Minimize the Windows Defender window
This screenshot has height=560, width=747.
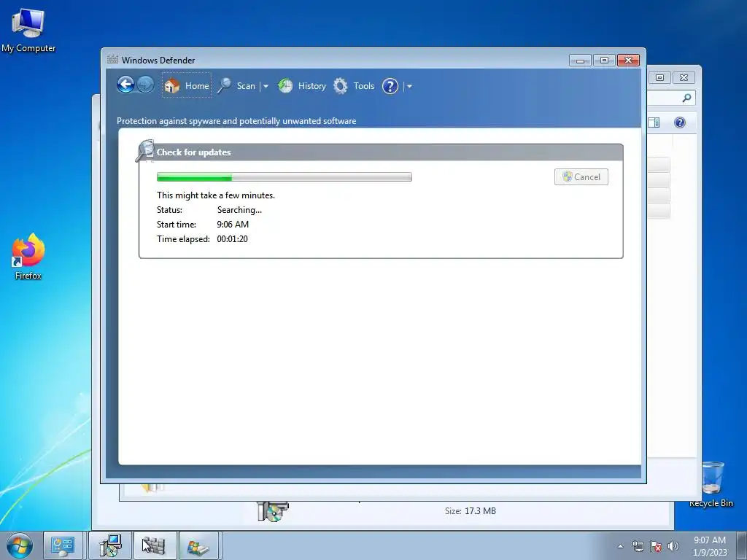pyautogui.click(x=580, y=60)
